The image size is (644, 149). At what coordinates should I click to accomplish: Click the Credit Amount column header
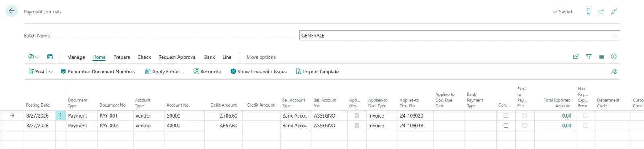pos(261,105)
